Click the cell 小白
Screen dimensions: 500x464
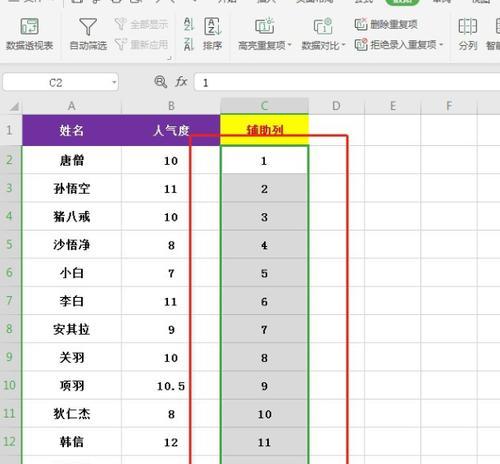pos(72,273)
